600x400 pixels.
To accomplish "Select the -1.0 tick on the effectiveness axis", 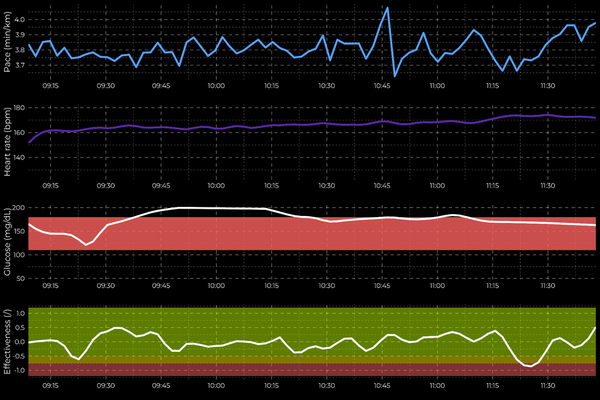I will pyautogui.click(x=17, y=369).
